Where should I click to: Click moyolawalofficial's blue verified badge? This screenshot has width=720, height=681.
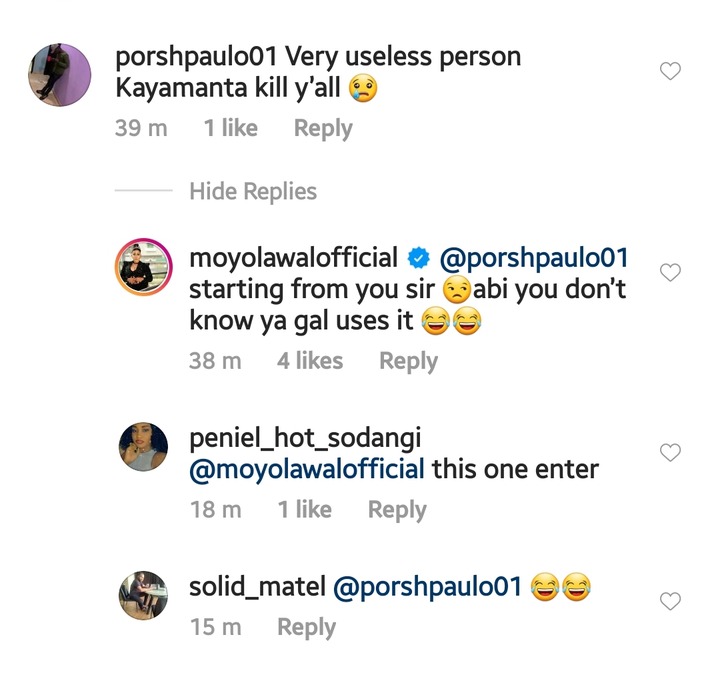pyautogui.click(x=418, y=259)
